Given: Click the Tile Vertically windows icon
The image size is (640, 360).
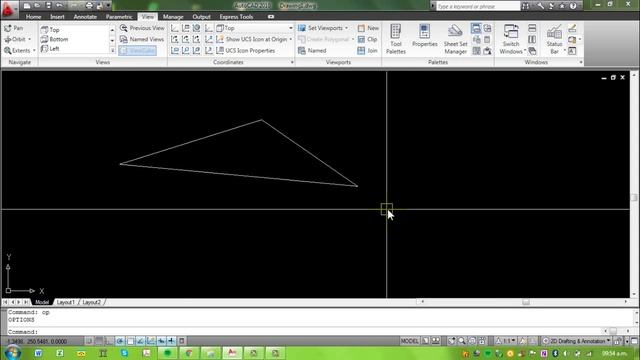Looking at the screenshot, I should [532, 40].
